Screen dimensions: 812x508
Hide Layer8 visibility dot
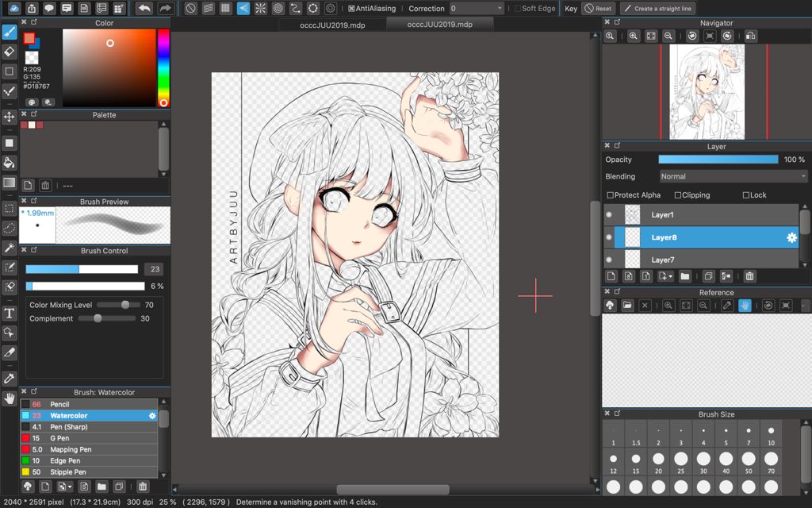click(609, 237)
